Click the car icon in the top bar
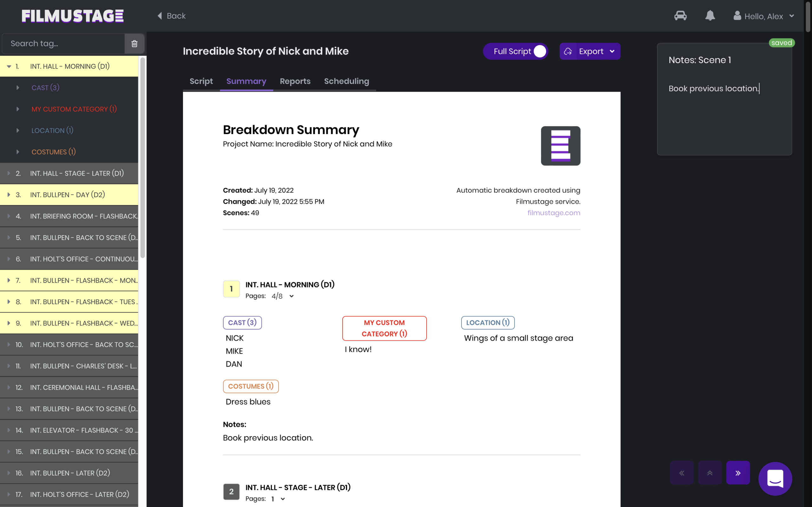 (x=680, y=16)
